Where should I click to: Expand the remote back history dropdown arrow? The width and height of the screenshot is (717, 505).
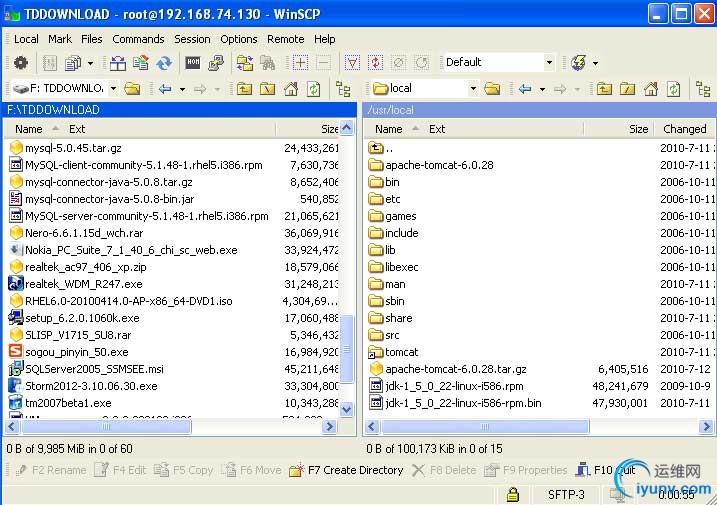(542, 89)
